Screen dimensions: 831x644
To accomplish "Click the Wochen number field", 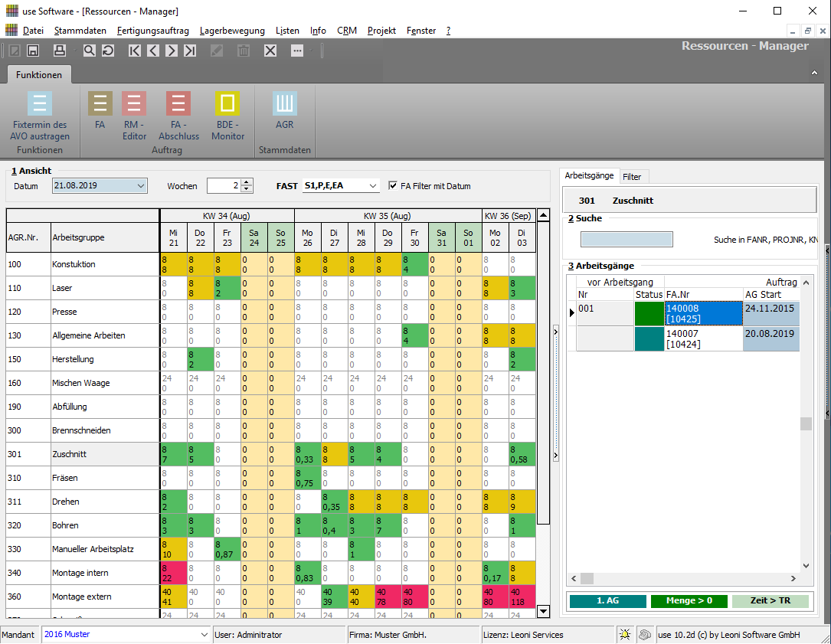I will [224, 186].
